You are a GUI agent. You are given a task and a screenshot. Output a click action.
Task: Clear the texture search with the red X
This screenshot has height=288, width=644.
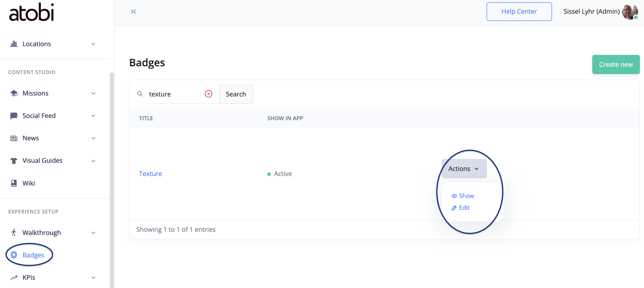(208, 94)
